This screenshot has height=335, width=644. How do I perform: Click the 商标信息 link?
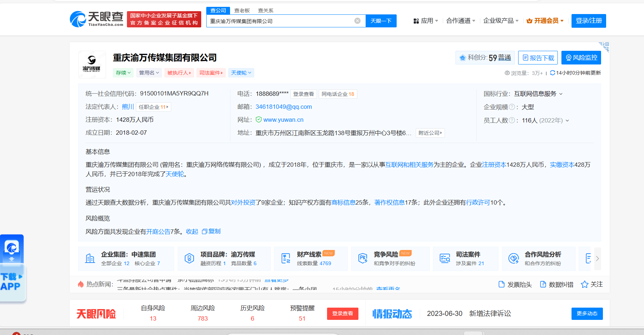coord(343,202)
